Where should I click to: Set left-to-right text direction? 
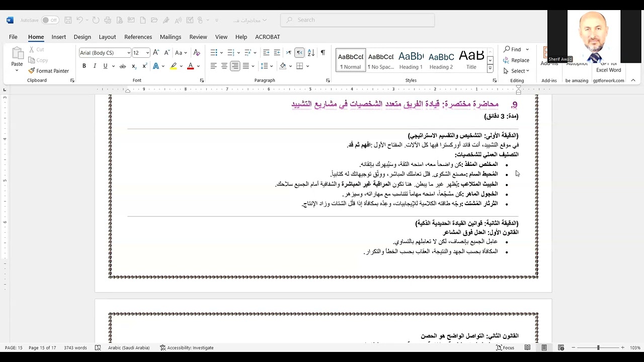pos(289,53)
